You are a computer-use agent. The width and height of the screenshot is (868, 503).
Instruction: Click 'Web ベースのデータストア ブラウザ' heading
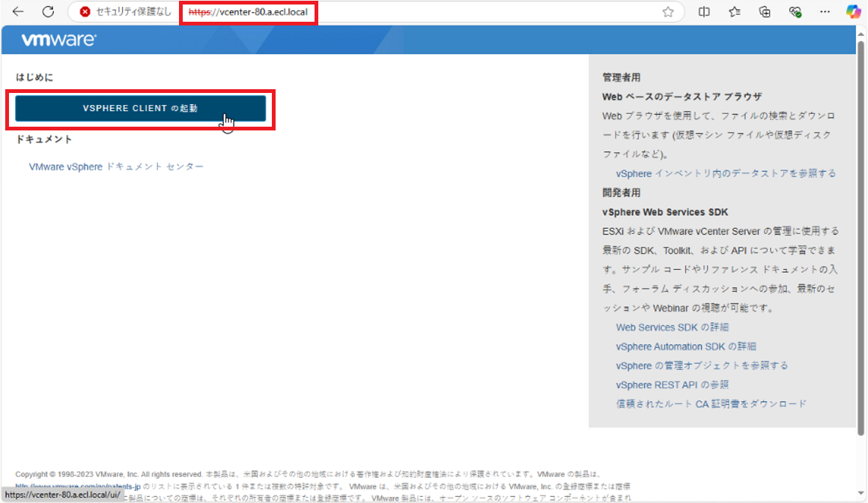tap(682, 97)
